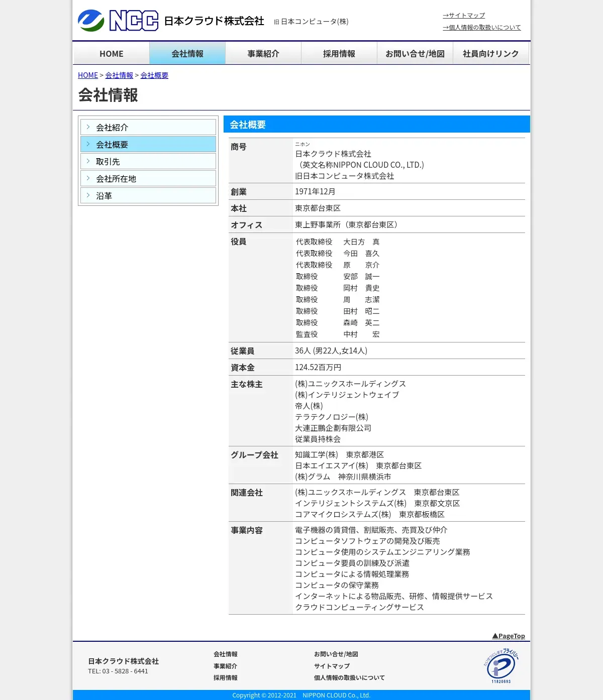Click the NCC company logo

(x=118, y=21)
